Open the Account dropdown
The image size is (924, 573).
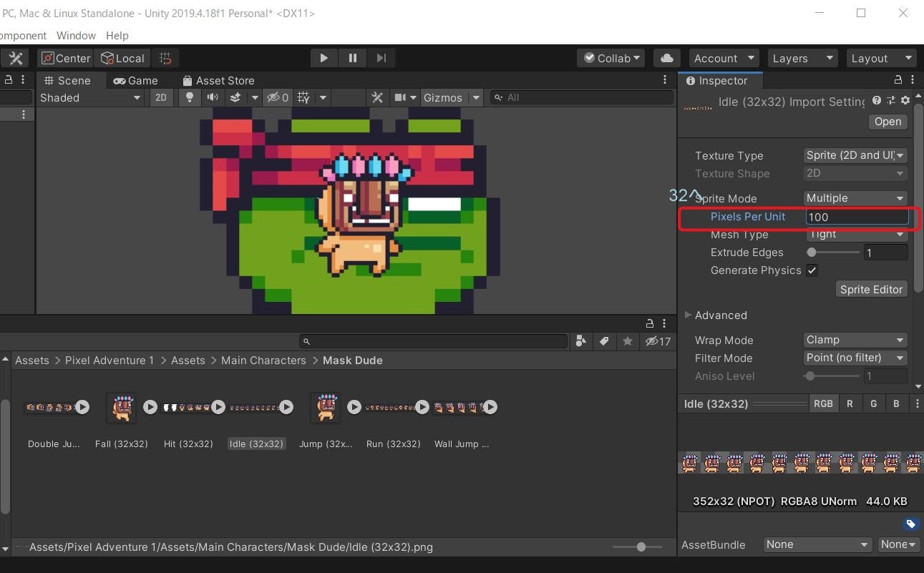(x=724, y=58)
